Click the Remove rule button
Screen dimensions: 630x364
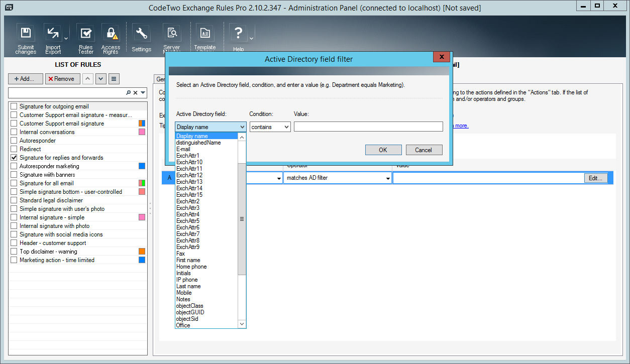tap(63, 79)
